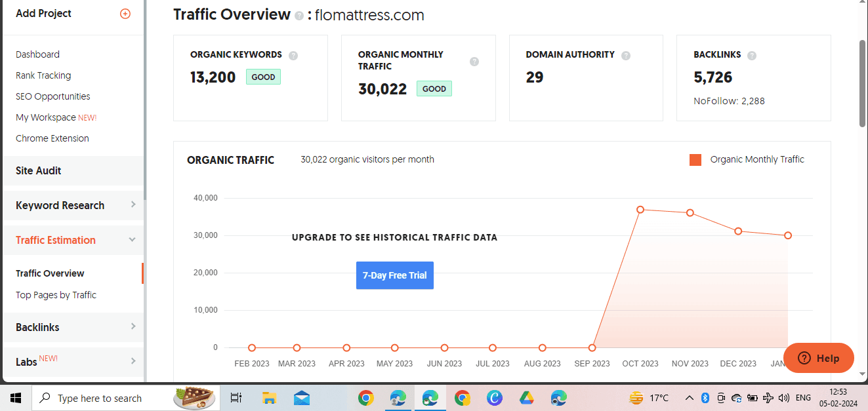Click the vertical page scrollbar
Image resolution: width=868 pixels, height=411 pixels.
pyautogui.click(x=861, y=72)
